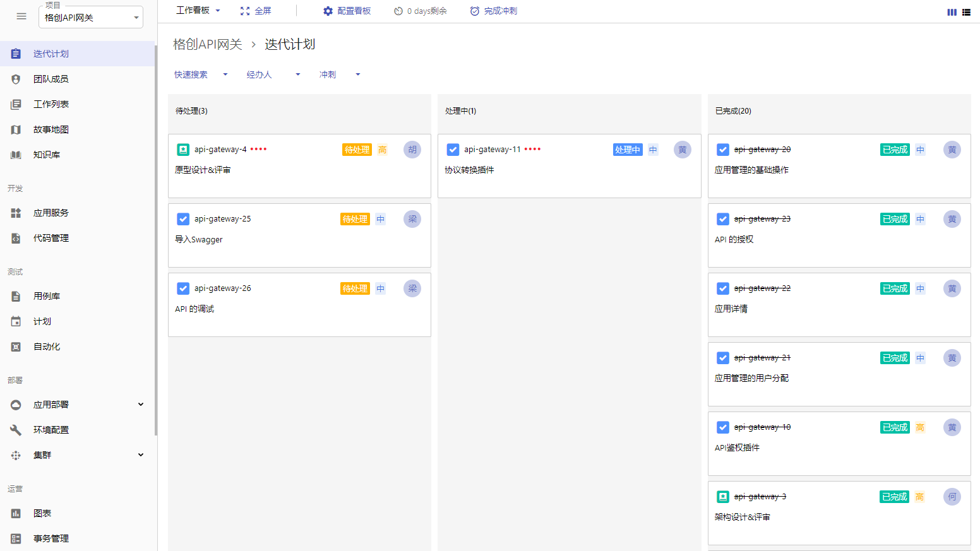Open 团队成员 in the sidebar
Screen dimensions: 980x551
(x=51, y=79)
